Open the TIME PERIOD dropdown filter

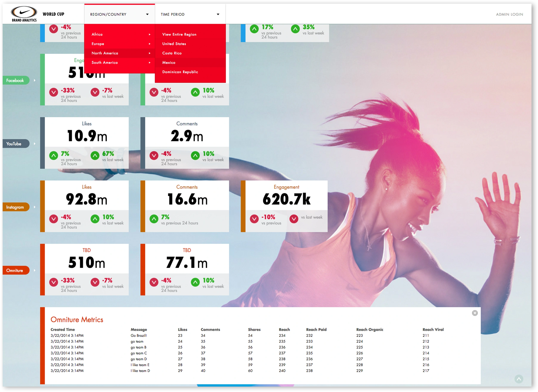click(190, 15)
